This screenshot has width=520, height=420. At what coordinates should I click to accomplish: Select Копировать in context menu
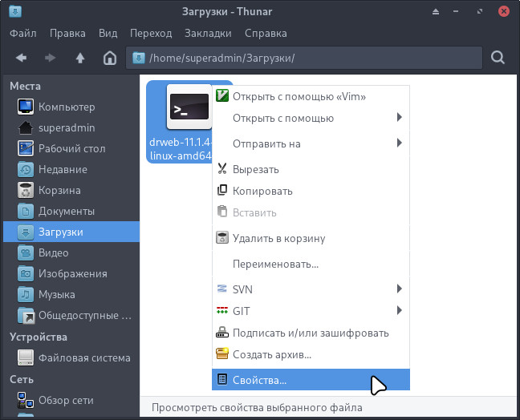tap(311, 191)
